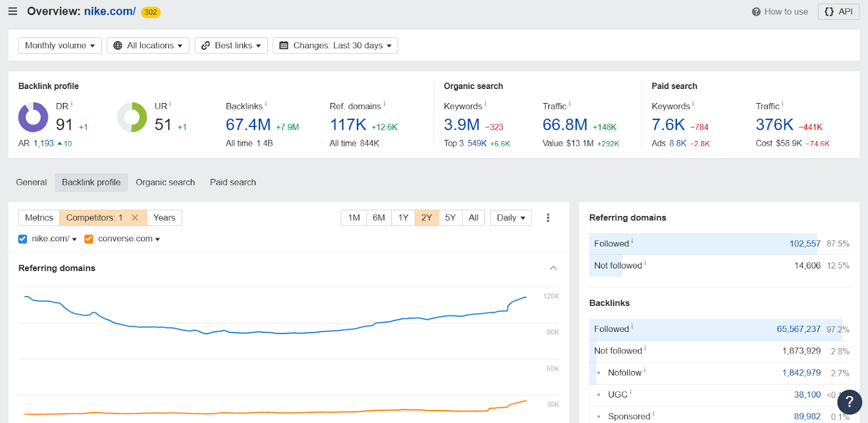
Task: Click the UR donut chart
Action: [132, 117]
